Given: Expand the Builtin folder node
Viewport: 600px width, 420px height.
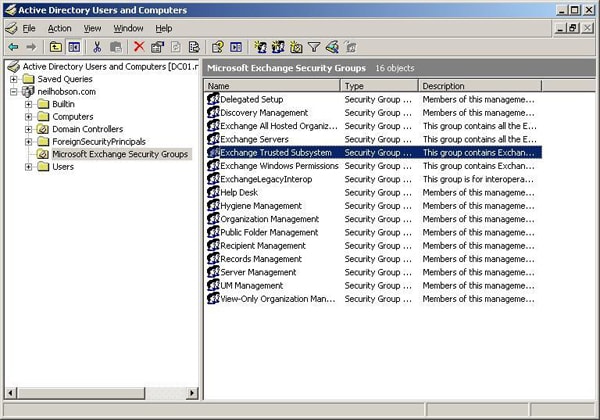Looking at the screenshot, I should pyautogui.click(x=28, y=104).
